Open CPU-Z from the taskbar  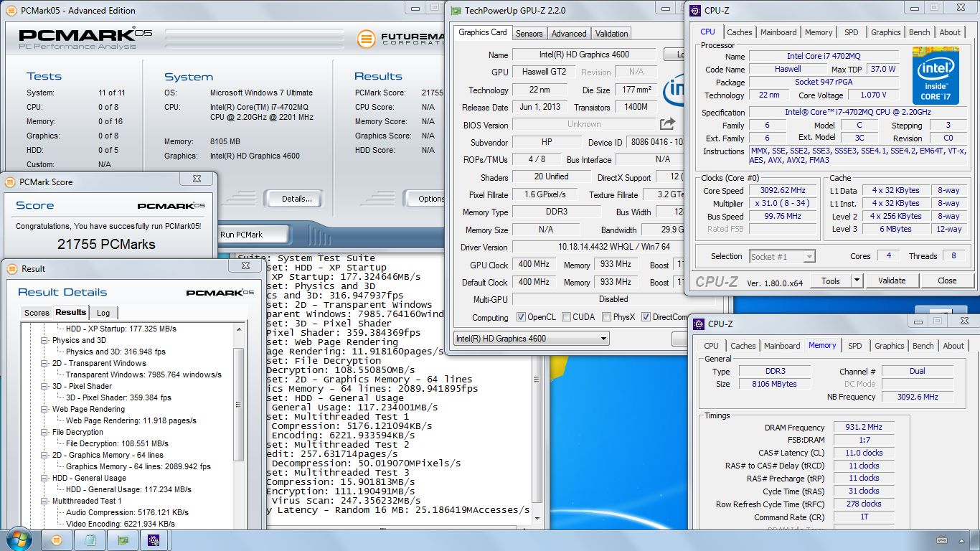tap(154, 540)
